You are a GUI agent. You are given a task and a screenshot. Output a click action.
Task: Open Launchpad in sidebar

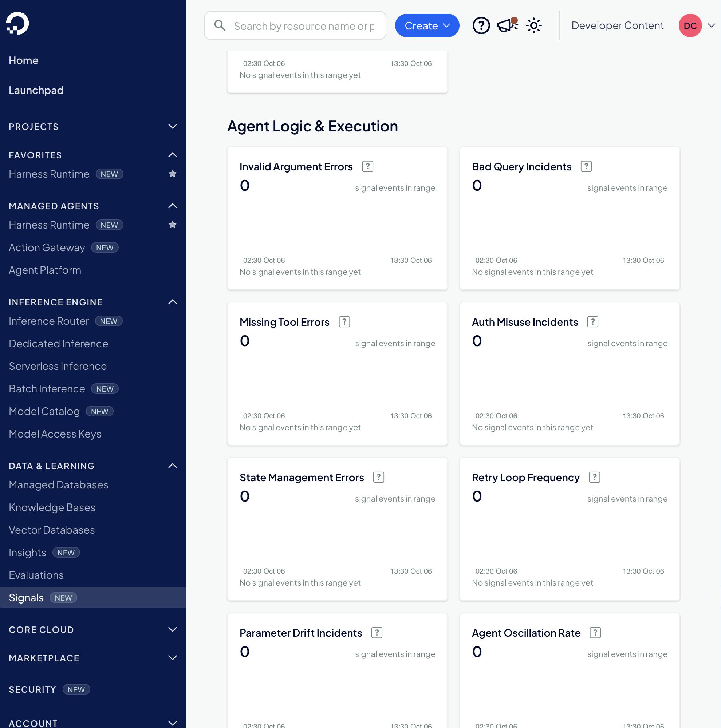click(x=36, y=90)
